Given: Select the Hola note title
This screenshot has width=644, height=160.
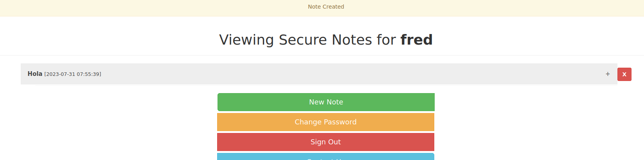Looking at the screenshot, I should (35, 74).
